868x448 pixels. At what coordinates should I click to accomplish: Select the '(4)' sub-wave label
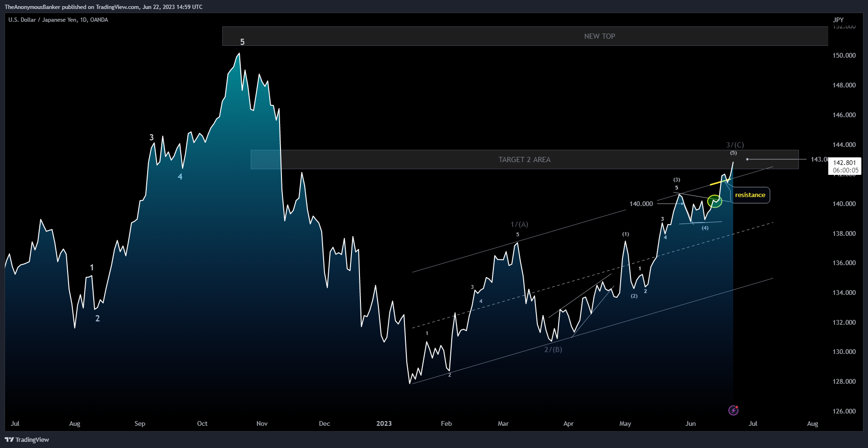pos(705,228)
